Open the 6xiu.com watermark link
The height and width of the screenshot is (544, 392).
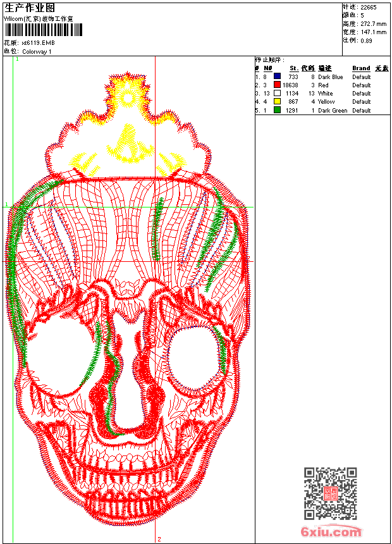[331, 532]
